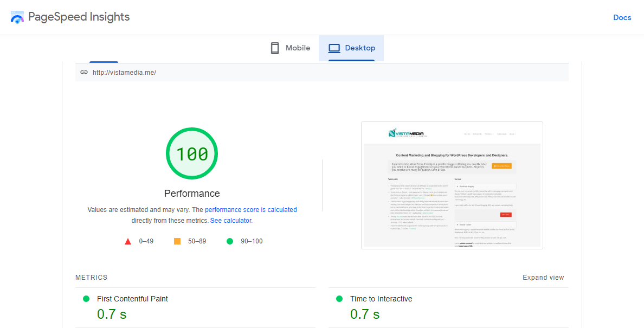Image resolution: width=644 pixels, height=328 pixels.
Task: Click the PageSpeed Insights title text
Action: (79, 17)
